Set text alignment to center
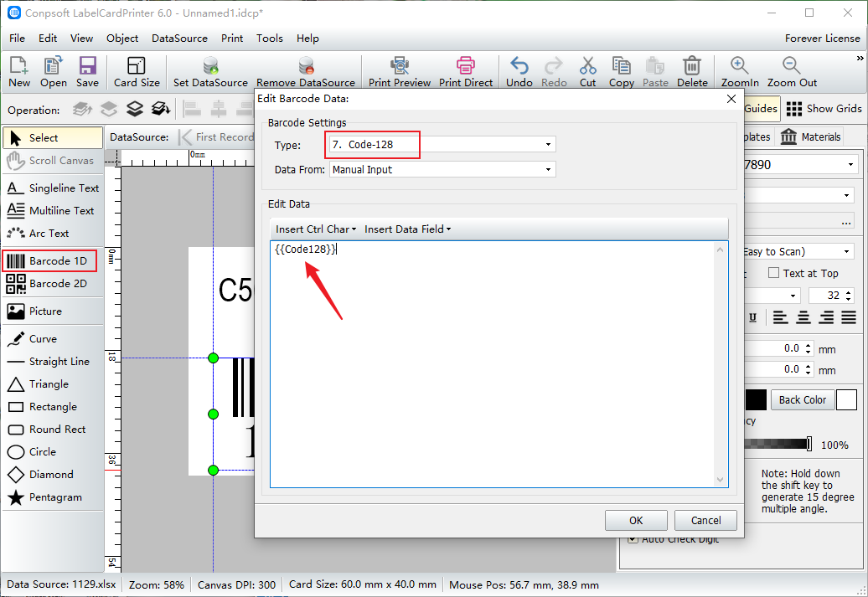This screenshot has width=868, height=597. 803,317
